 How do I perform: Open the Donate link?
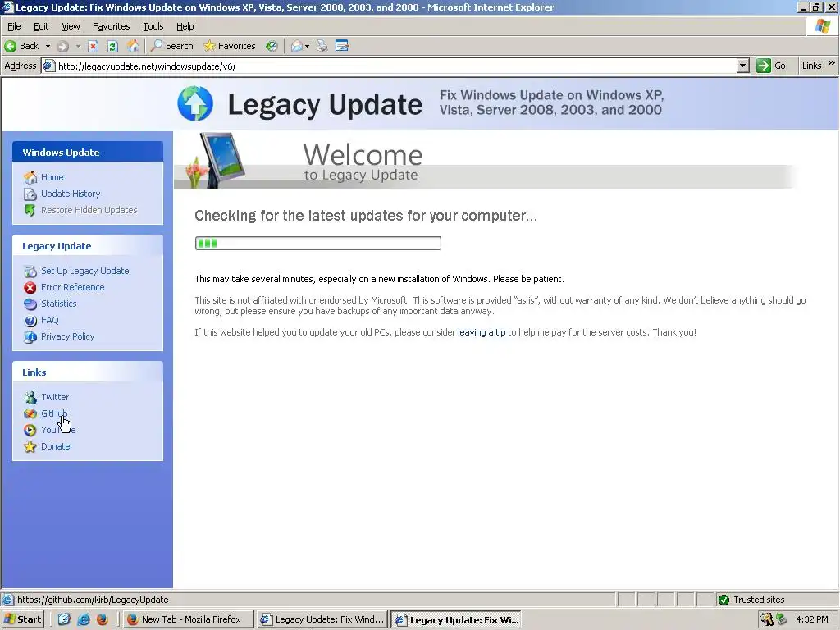pos(56,446)
